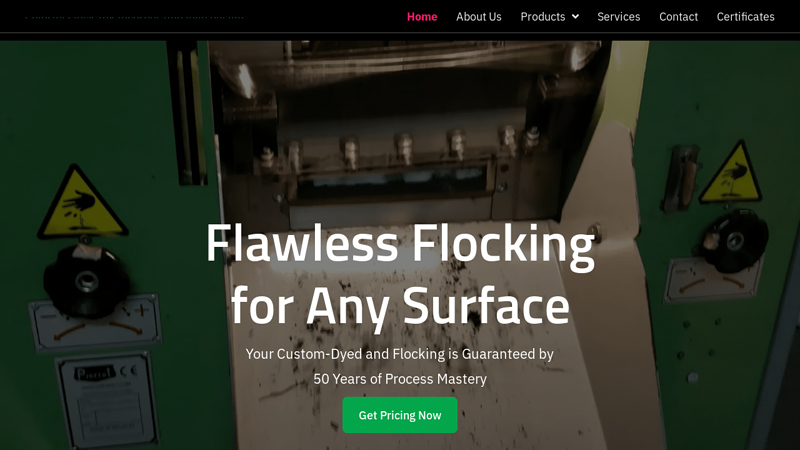Click the dotted green site logo
The width and height of the screenshot is (800, 450).
coord(135,17)
